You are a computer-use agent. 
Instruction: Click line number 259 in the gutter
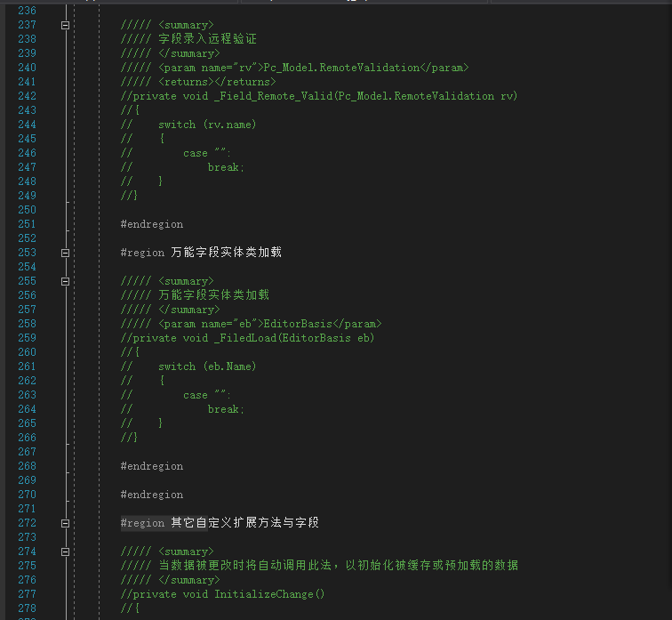pos(27,338)
